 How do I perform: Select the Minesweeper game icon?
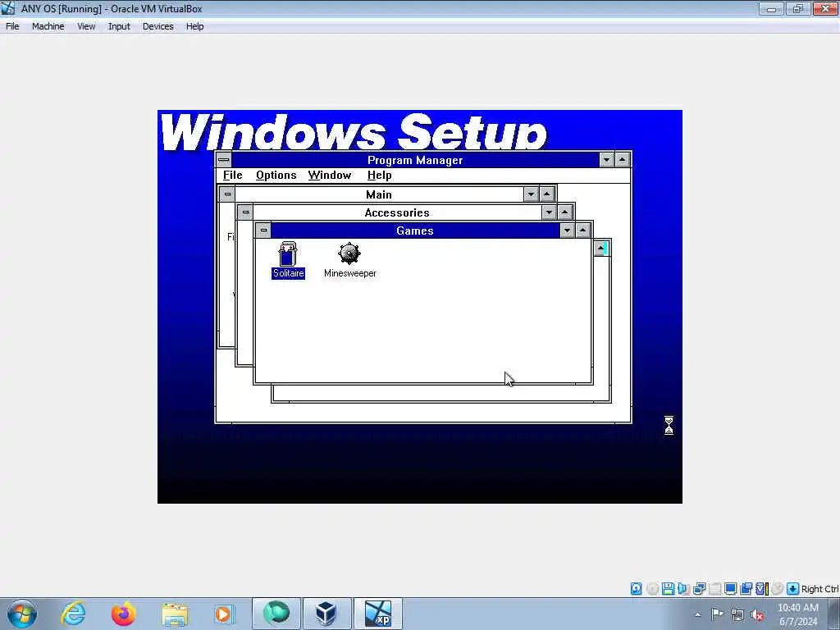(349, 260)
